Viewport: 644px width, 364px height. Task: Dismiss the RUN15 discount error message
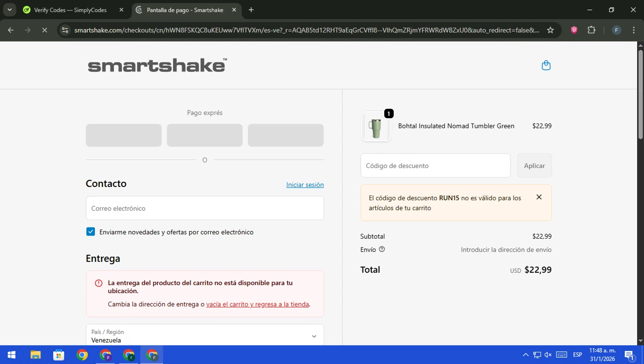pos(539,197)
